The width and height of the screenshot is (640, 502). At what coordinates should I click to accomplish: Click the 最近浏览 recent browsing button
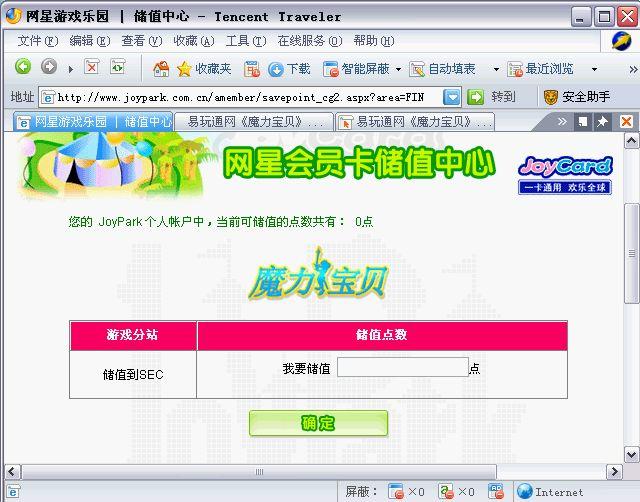540,69
